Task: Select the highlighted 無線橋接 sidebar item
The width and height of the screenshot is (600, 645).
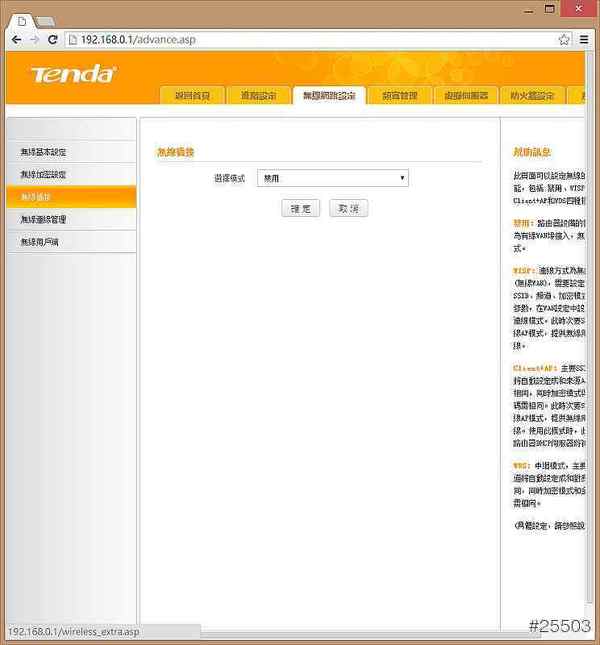Action: (x=72, y=197)
